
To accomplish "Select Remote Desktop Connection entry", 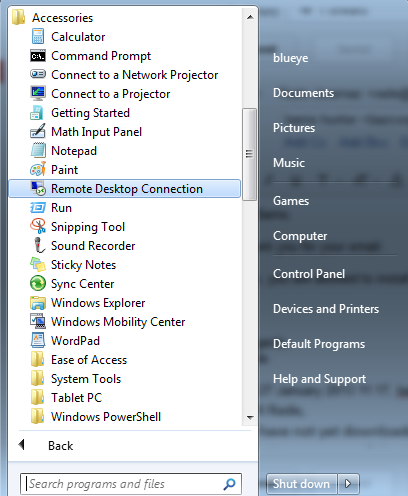I will 125,189.
